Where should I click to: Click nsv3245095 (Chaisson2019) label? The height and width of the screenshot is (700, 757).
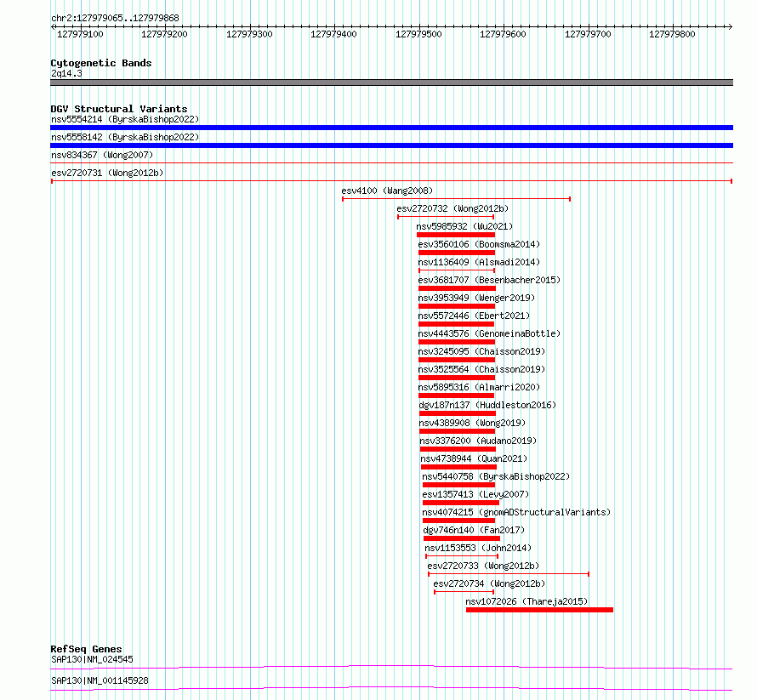coord(481,351)
